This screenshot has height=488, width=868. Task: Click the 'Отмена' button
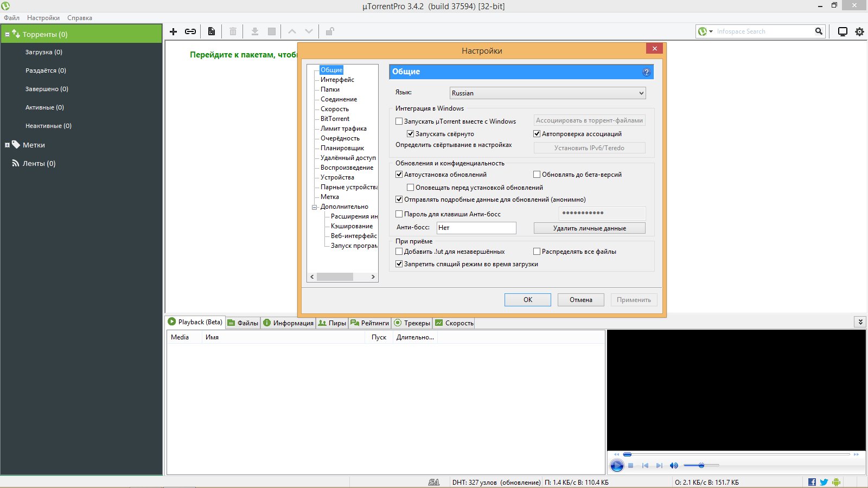pos(581,300)
